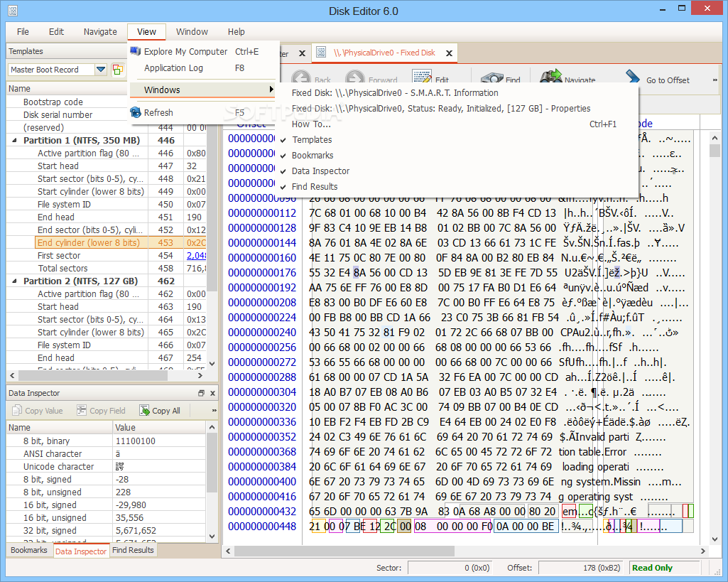This screenshot has width=728, height=582.
Task: Select the Bootstrap code row
Action: pos(107,102)
